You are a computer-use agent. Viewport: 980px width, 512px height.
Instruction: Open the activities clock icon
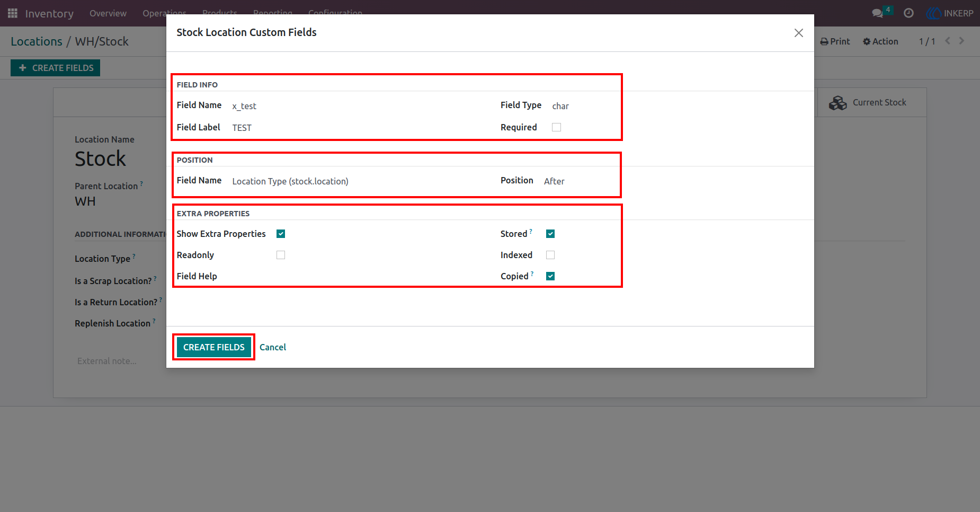pos(908,13)
